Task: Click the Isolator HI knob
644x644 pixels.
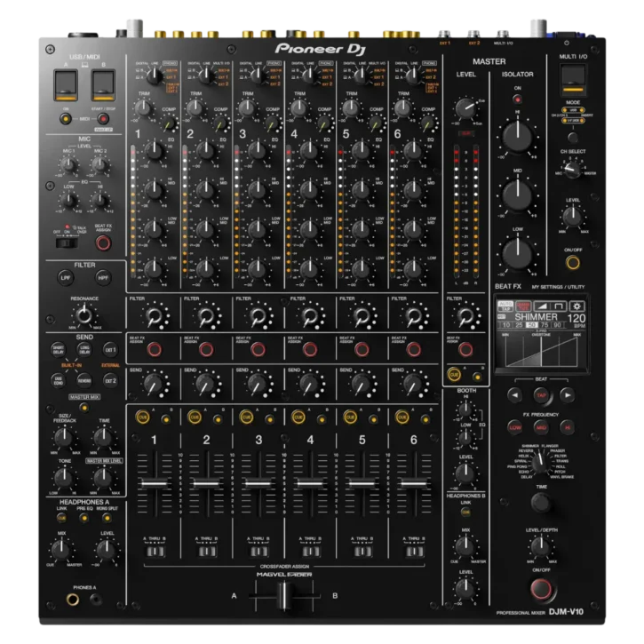Action: (518, 136)
